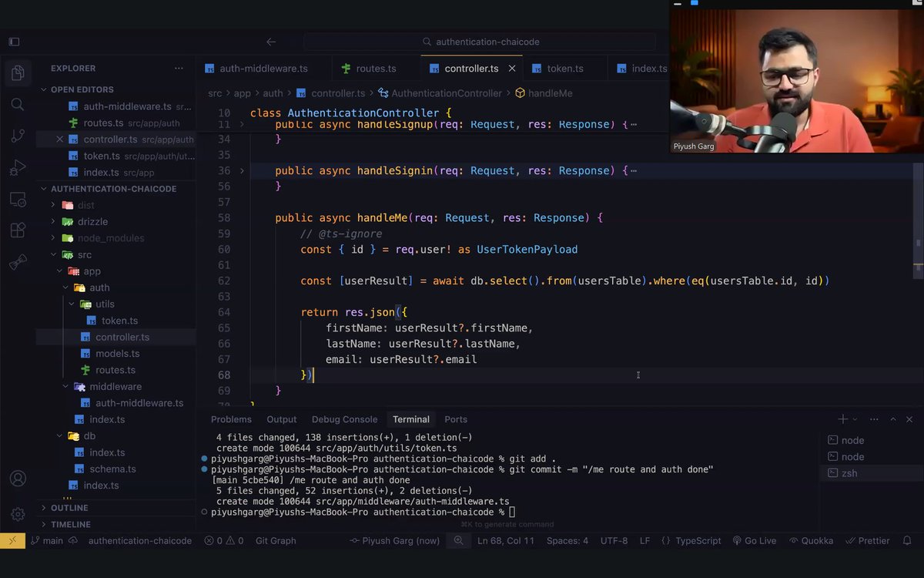
Task: Open terminal launch profile dropdown arrow
Action: coord(855,419)
